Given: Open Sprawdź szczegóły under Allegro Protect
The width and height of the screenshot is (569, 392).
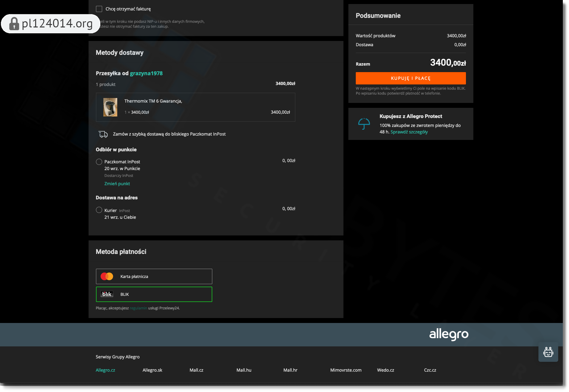Looking at the screenshot, I should [x=409, y=132].
